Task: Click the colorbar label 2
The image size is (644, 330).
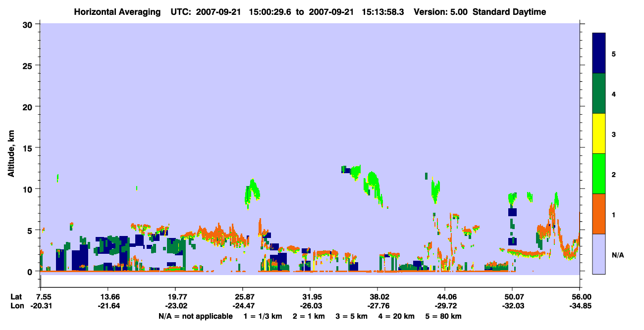Action: coord(613,174)
